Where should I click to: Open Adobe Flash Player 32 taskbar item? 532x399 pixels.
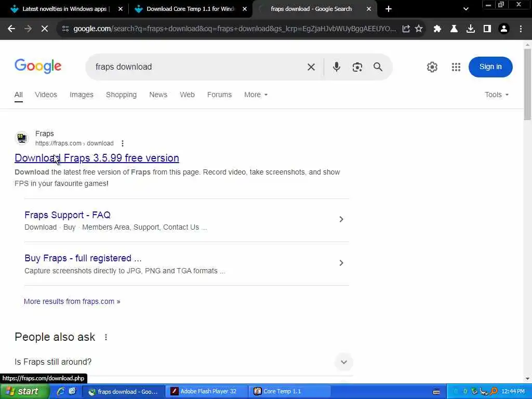coord(207,392)
